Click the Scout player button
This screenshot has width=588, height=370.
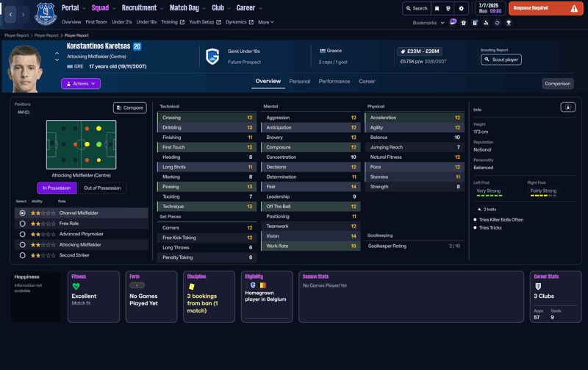pos(501,60)
